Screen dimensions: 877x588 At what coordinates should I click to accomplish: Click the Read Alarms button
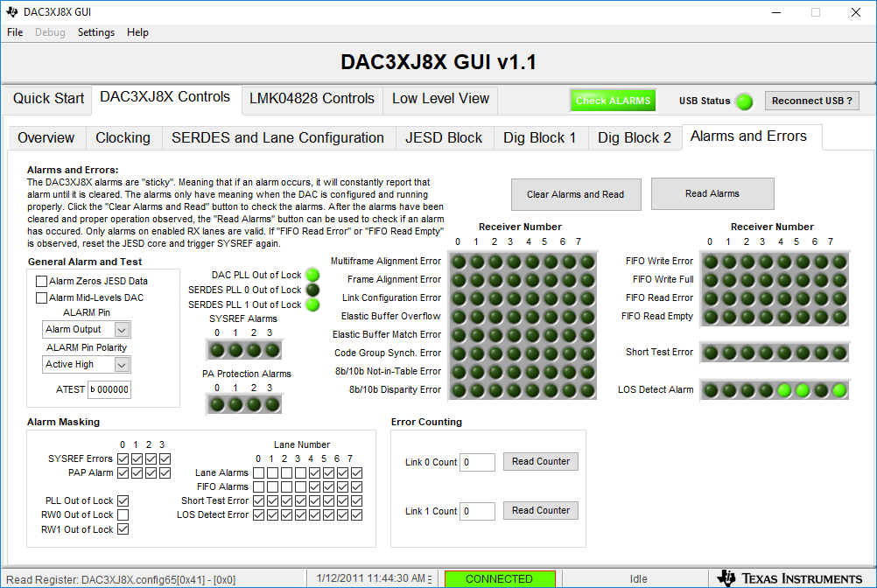(712, 194)
